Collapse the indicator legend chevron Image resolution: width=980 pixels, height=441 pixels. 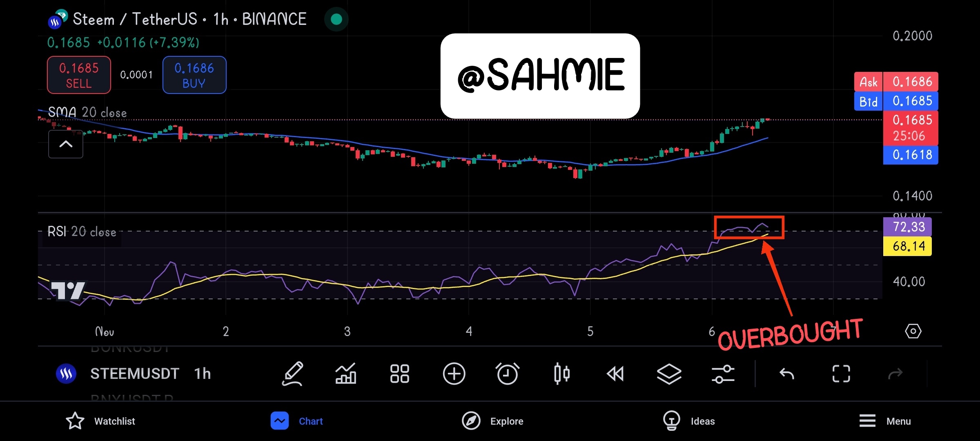tap(66, 144)
